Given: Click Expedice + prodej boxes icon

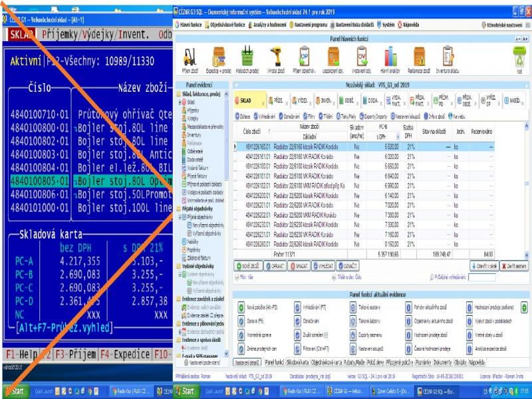Looking at the screenshot, I should pyautogui.click(x=219, y=59).
